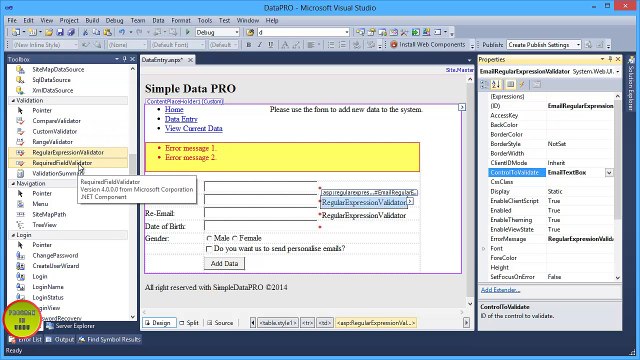Check the personalise emails checkbox
This screenshot has height=360, width=640.
coord(209,249)
